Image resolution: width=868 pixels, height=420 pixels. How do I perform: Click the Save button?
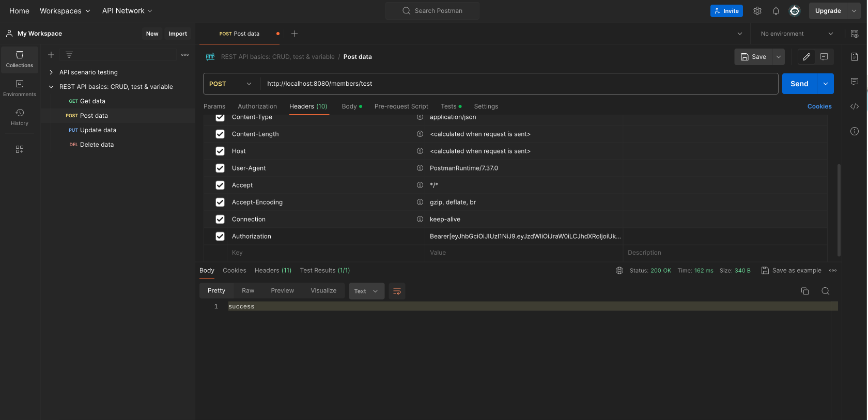(754, 57)
